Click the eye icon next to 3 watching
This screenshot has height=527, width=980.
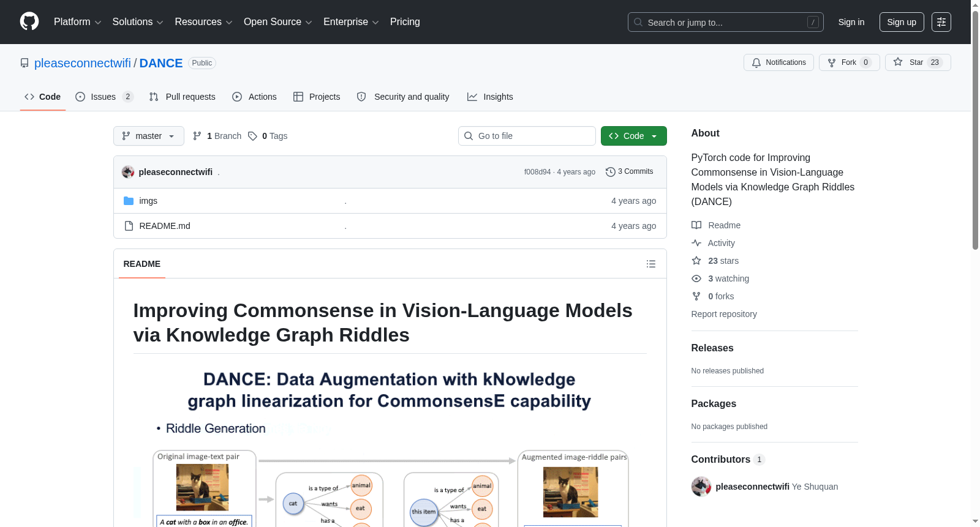696,278
